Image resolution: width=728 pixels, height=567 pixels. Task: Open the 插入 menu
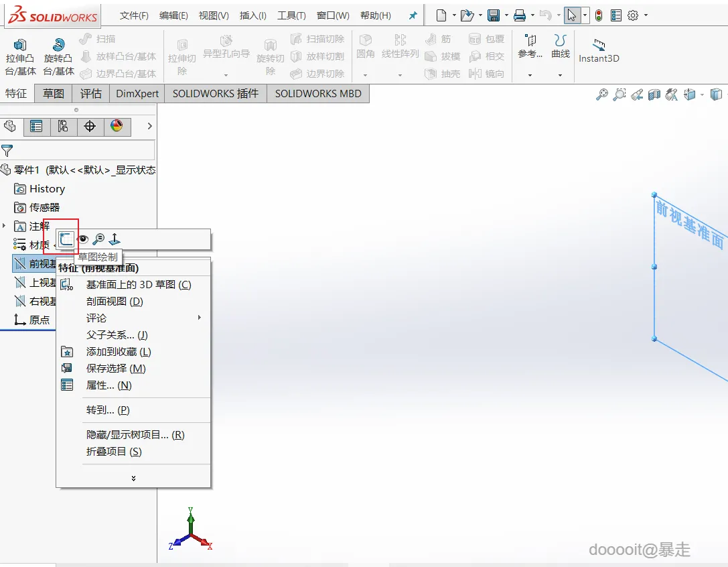[x=252, y=15]
